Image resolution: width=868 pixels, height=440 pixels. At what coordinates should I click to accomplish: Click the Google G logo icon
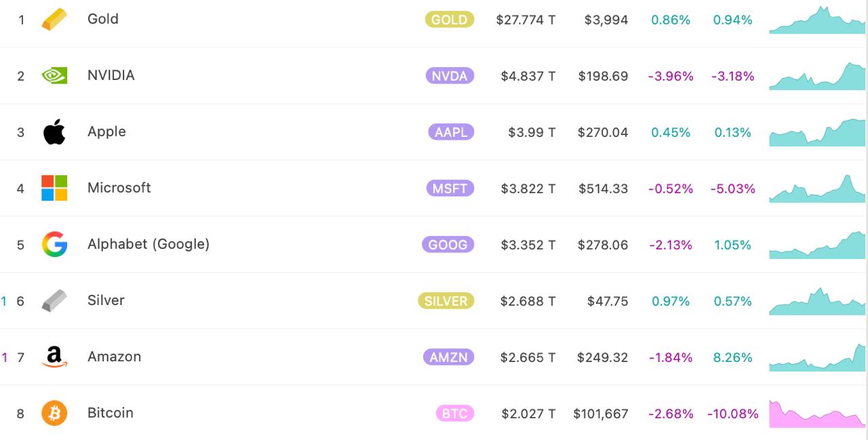tap(54, 244)
